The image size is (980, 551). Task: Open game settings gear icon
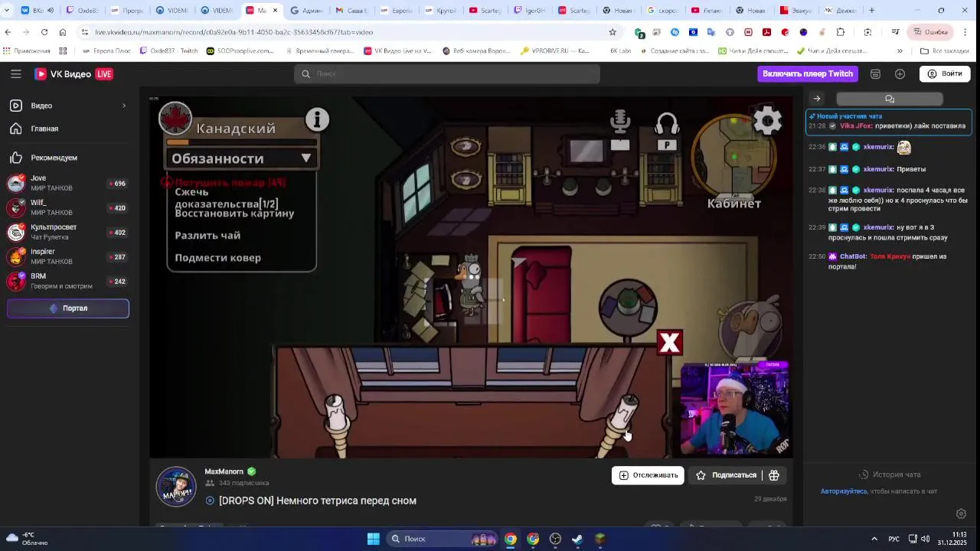[x=768, y=121]
